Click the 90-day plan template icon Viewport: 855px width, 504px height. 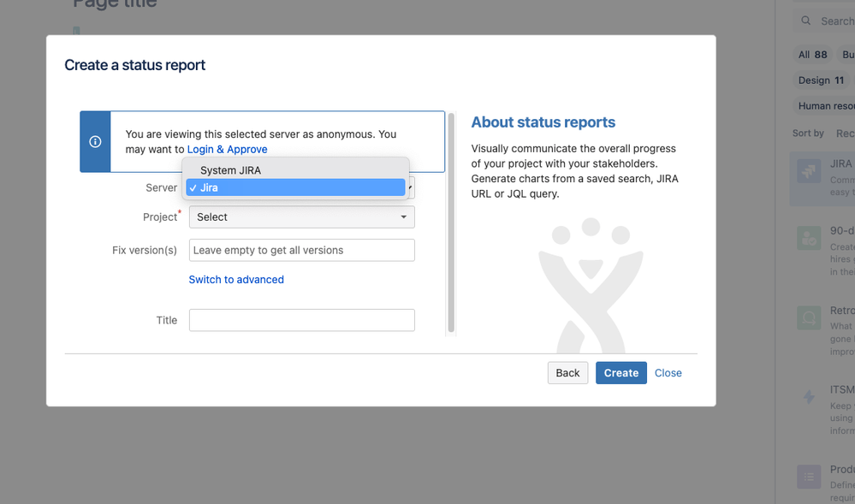(809, 239)
